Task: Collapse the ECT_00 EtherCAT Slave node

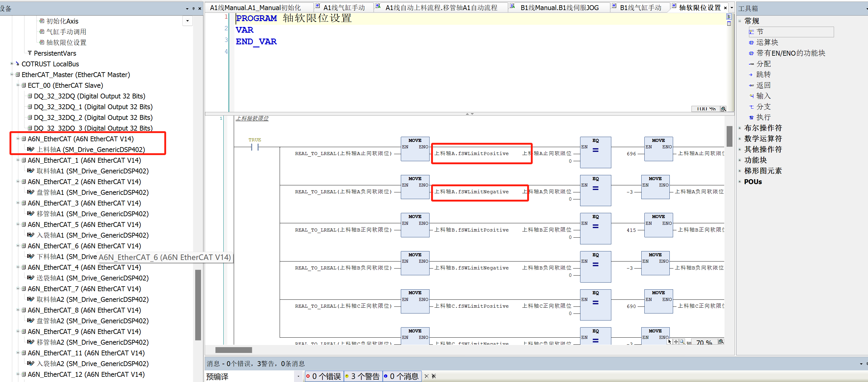Action: pyautogui.click(x=18, y=85)
